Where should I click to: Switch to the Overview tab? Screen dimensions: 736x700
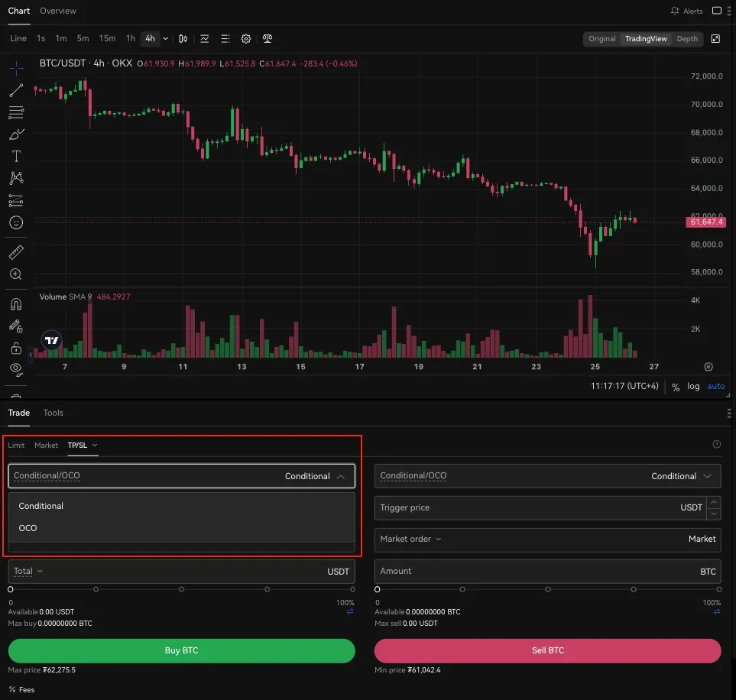click(x=58, y=11)
